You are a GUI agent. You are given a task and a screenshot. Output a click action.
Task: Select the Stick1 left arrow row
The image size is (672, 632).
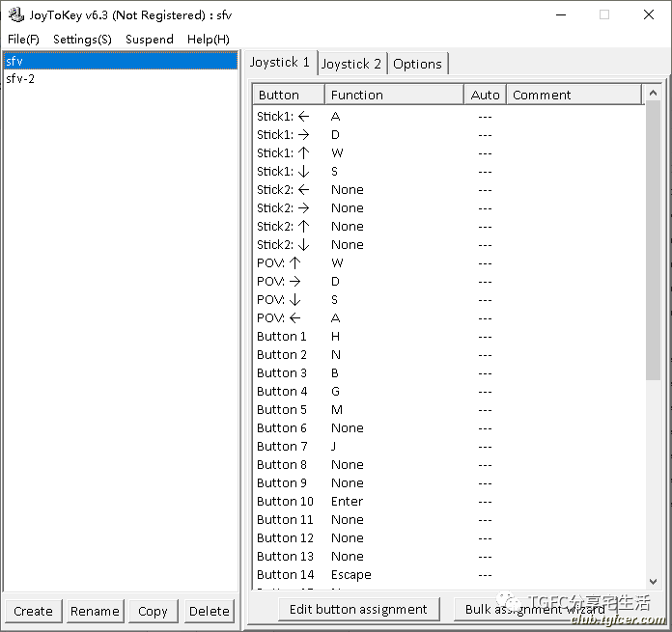coord(449,117)
